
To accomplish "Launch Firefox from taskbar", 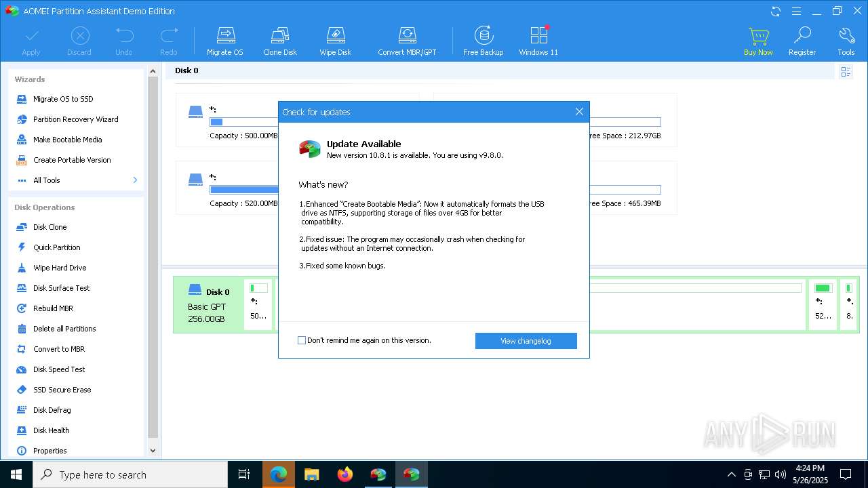I will 345,474.
